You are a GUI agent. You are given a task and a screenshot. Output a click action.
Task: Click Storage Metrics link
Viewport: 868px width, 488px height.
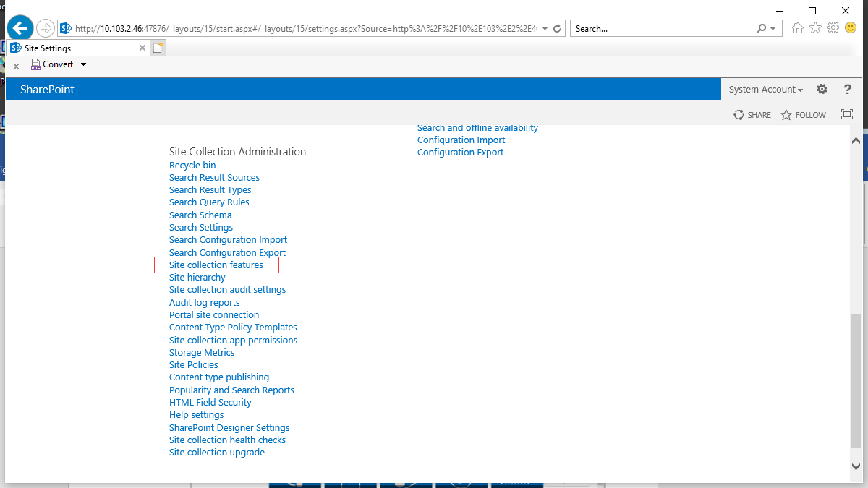[202, 353]
